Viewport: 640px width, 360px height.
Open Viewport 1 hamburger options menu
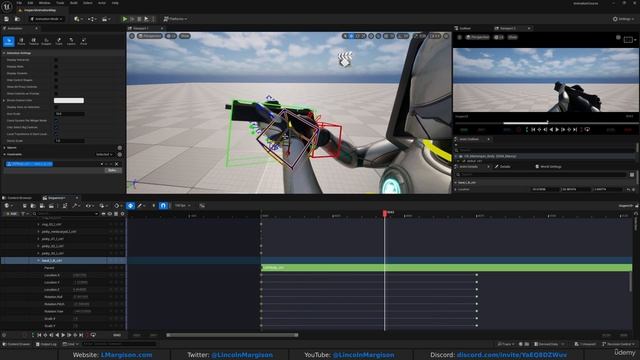(x=132, y=36)
